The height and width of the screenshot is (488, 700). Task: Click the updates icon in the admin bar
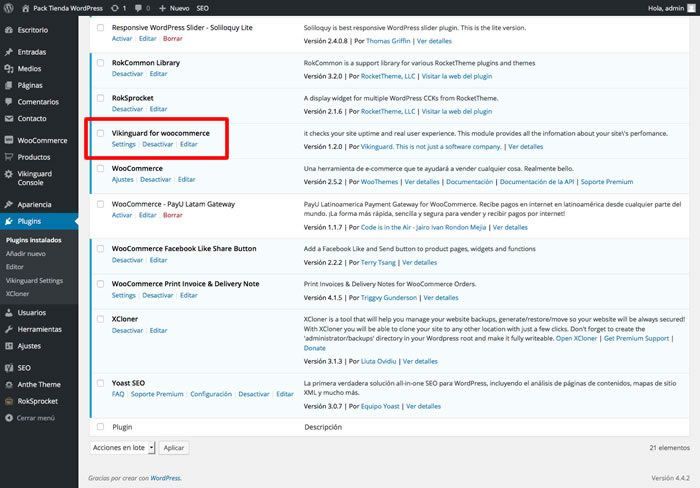[x=115, y=8]
